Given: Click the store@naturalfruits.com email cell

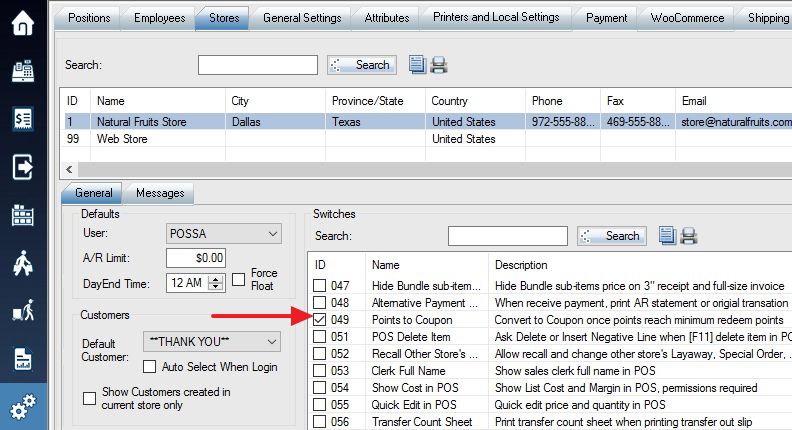Looking at the screenshot, I should [736, 122].
